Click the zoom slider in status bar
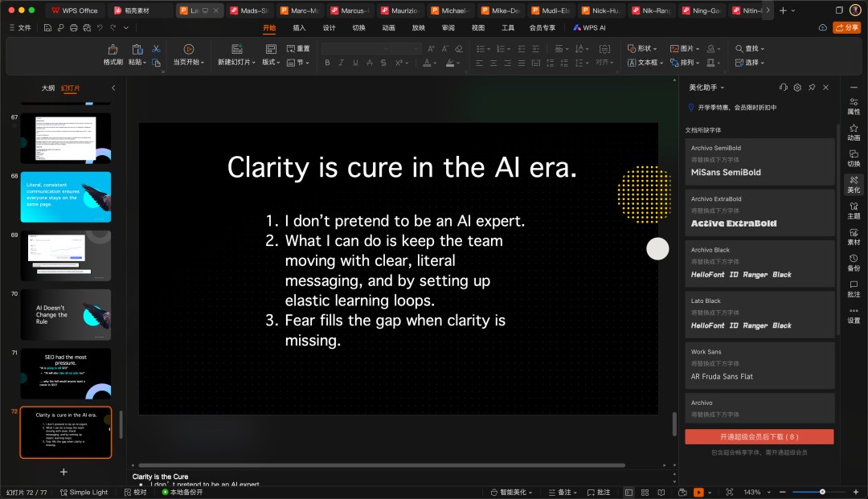The height and width of the screenshot is (499, 868). coord(819,493)
